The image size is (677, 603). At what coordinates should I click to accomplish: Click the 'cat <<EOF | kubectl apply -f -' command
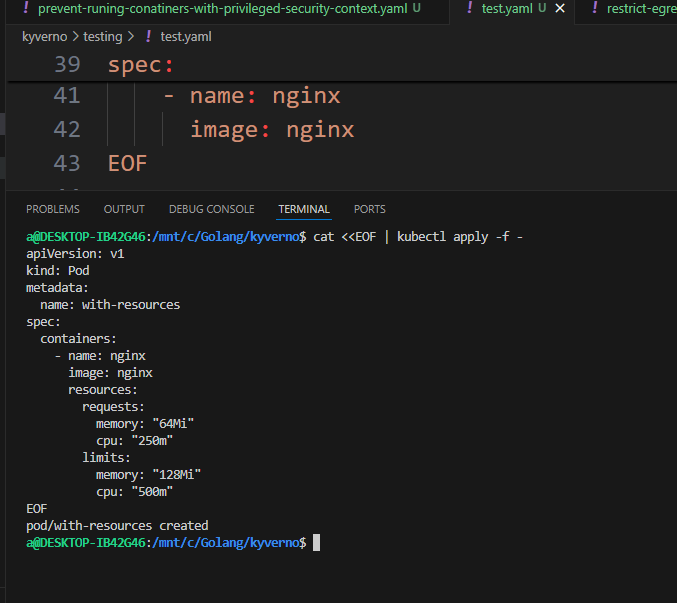click(418, 237)
